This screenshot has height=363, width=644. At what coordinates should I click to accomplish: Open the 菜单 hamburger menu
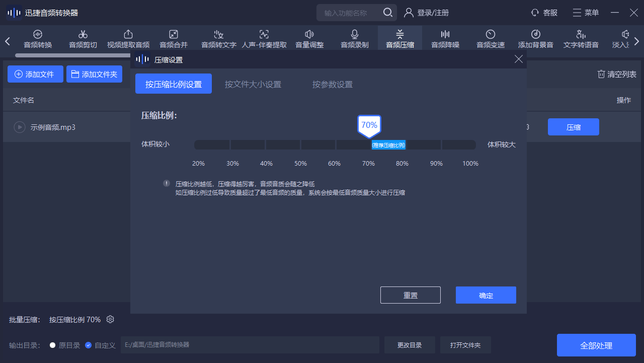586,13
